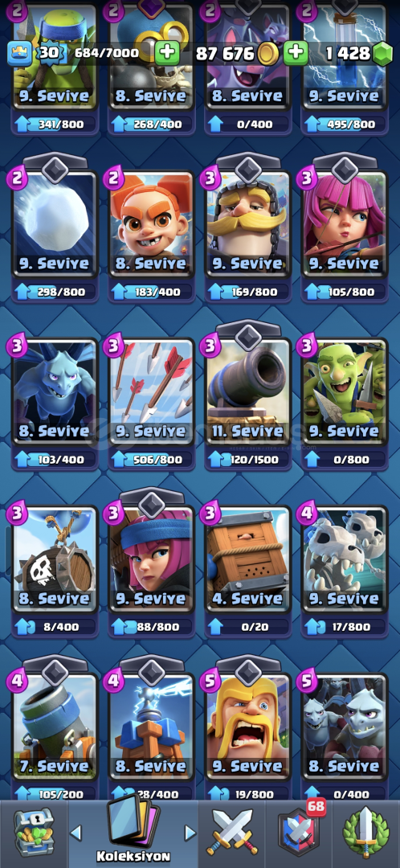Tap the green plus next to gems
The image size is (400, 868).
296,53
